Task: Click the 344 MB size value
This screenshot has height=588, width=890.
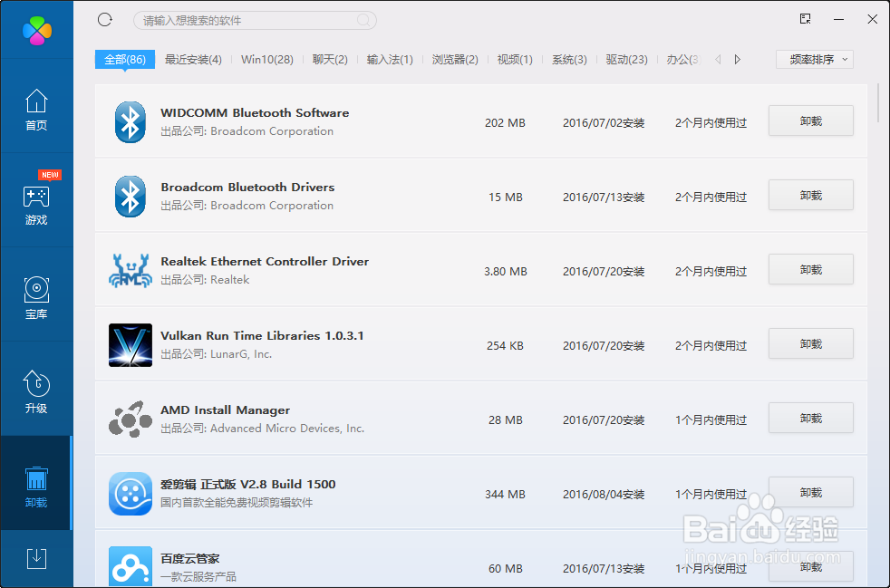Action: pos(505,495)
